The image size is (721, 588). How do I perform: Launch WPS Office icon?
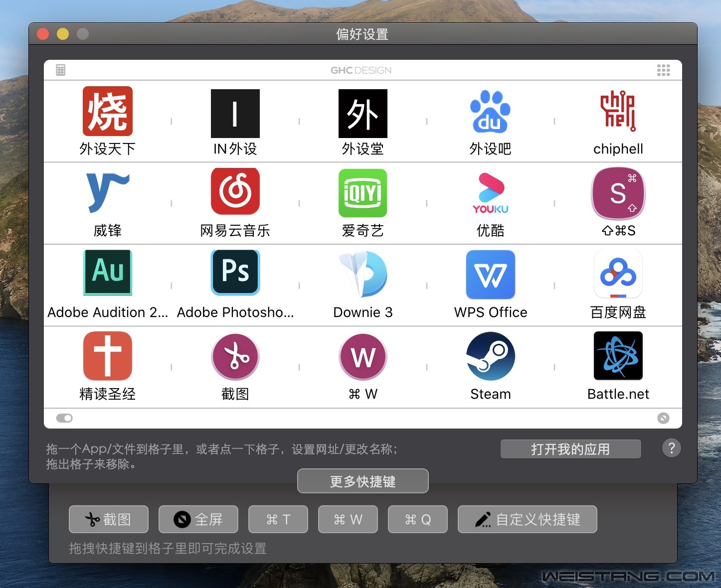491,275
